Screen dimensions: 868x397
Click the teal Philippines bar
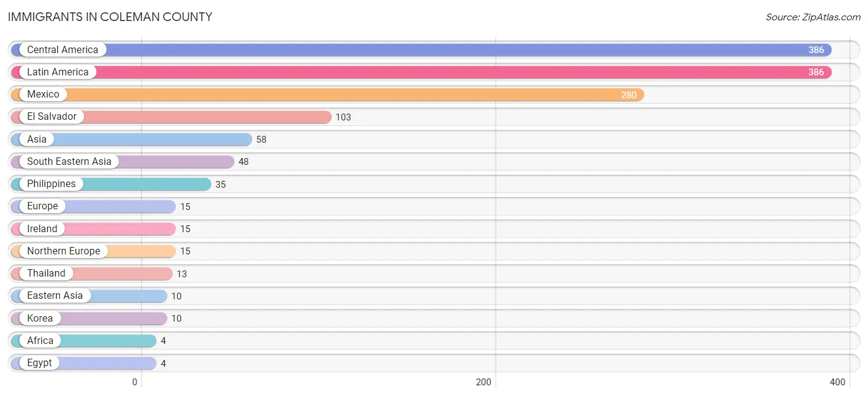111,184
